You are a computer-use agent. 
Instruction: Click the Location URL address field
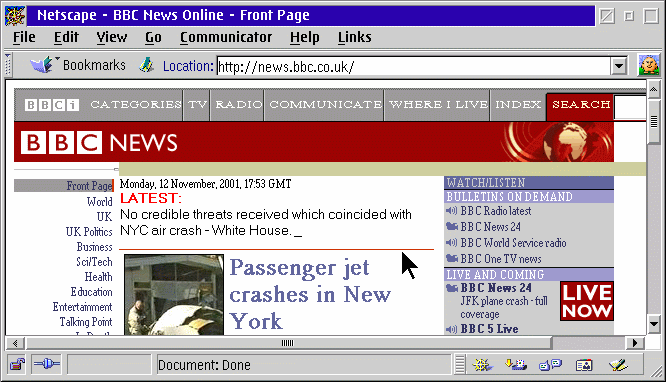pos(414,66)
